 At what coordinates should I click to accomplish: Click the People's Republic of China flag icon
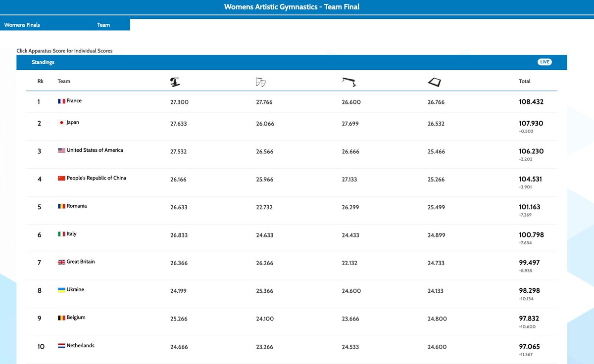tap(60, 178)
